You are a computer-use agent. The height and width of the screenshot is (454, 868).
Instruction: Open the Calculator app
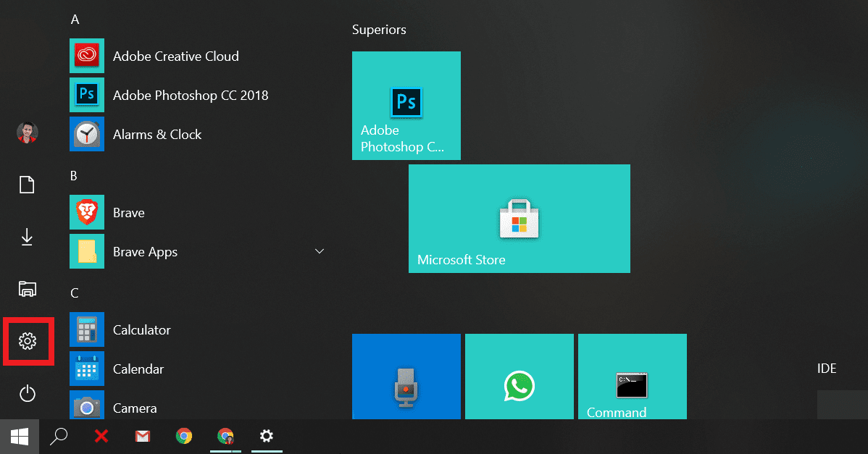pyautogui.click(x=141, y=329)
